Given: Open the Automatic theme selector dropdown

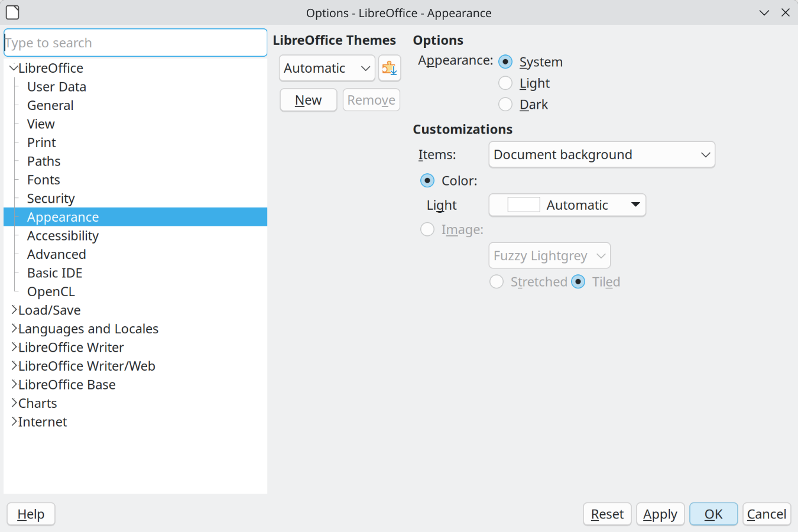Looking at the screenshot, I should point(326,68).
